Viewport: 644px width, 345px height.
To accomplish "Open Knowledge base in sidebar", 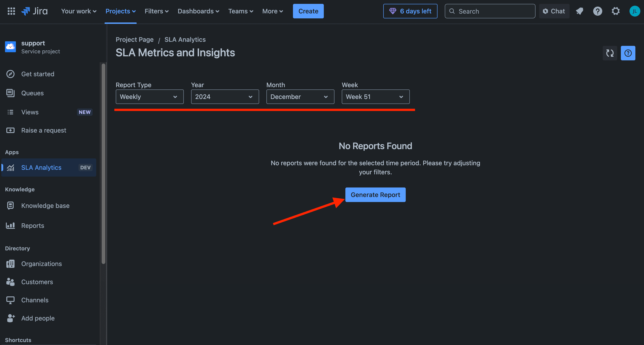I will click(x=49, y=205).
